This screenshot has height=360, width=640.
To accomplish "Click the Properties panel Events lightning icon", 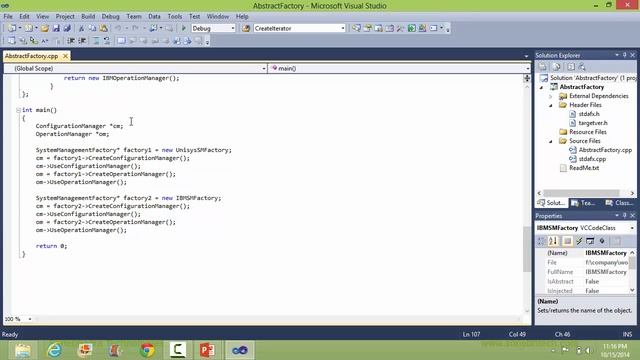I will tap(579, 241).
